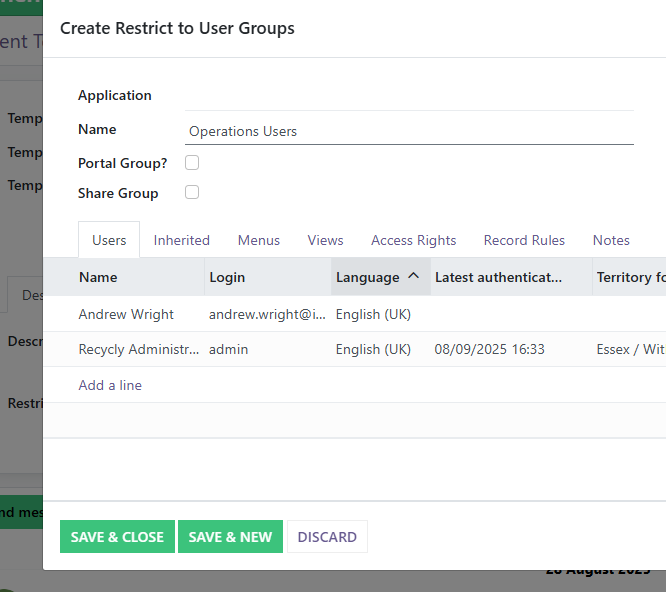
Task: Focus the Application input field
Action: 409,96
